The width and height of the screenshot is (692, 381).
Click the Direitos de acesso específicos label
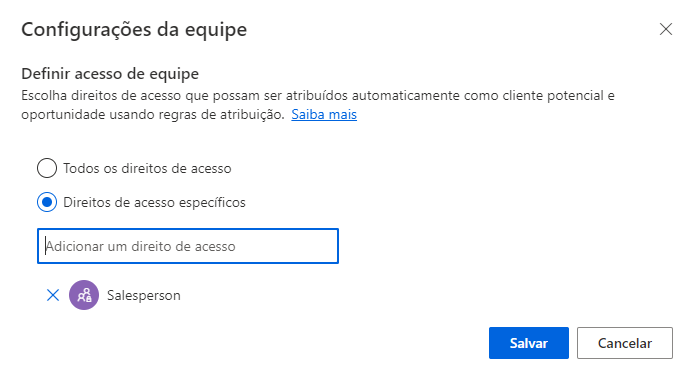pos(154,202)
